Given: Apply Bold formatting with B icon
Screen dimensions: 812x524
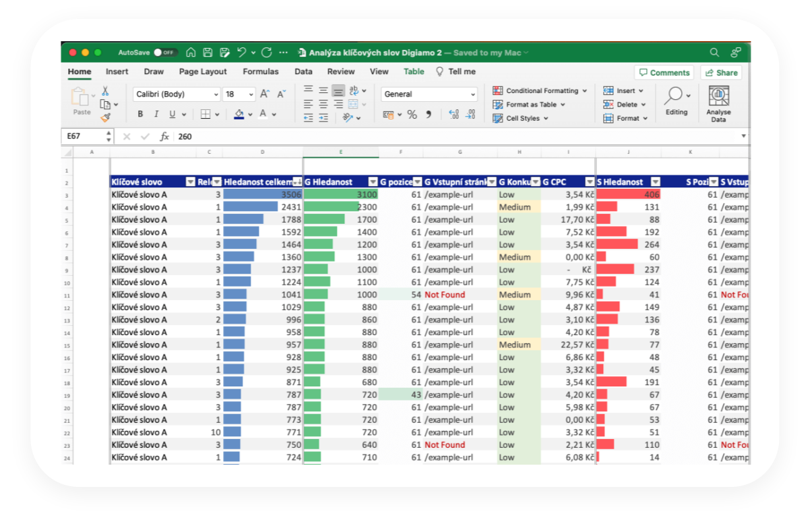Looking at the screenshot, I should (140, 114).
